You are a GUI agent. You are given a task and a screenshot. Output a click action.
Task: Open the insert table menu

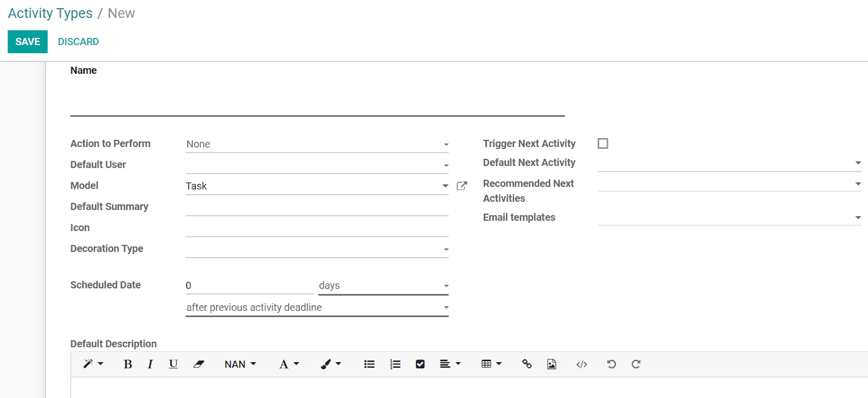[x=492, y=364]
